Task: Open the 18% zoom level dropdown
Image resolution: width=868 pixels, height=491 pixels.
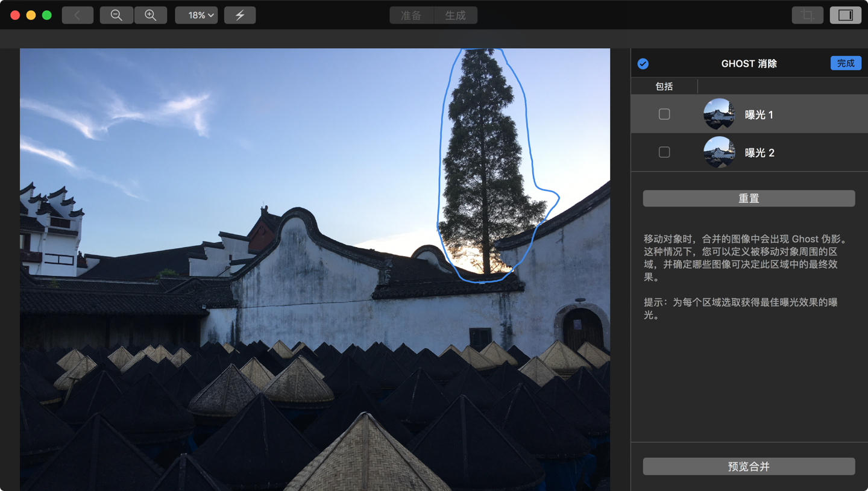Action: pos(197,15)
